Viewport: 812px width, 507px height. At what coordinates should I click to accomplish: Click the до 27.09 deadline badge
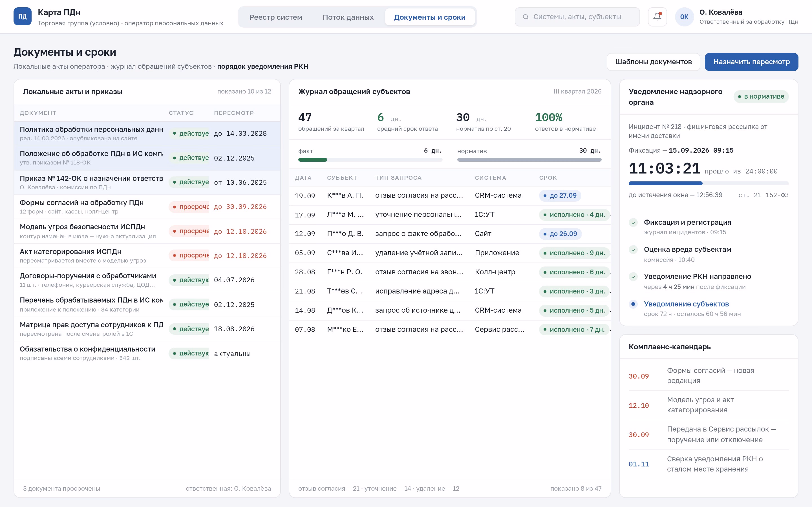coord(560,195)
